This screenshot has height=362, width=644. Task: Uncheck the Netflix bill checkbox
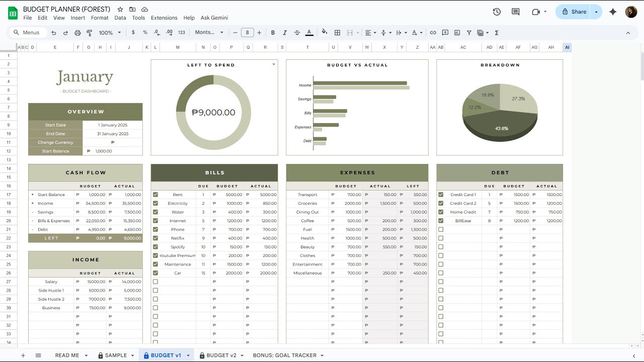point(155,238)
